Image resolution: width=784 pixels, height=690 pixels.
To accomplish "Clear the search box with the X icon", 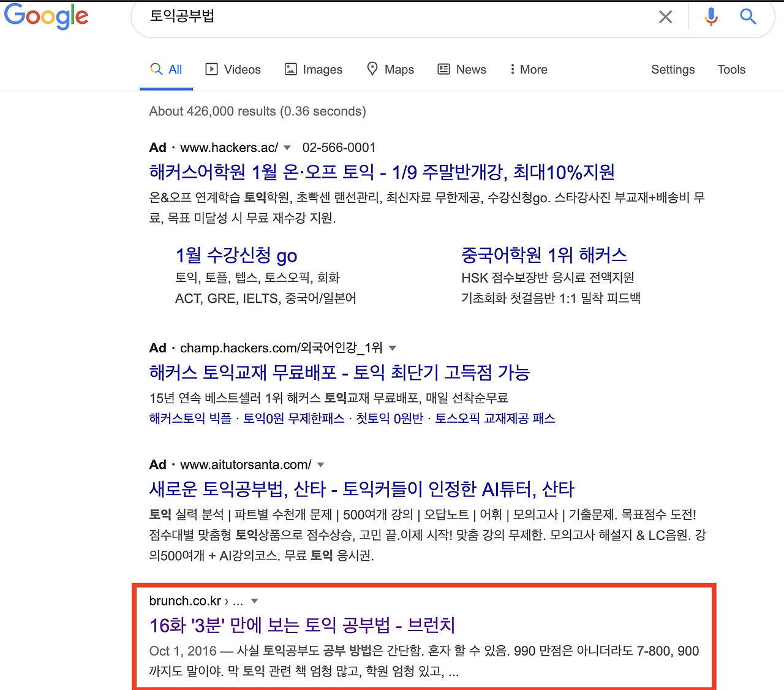I will 665,17.
